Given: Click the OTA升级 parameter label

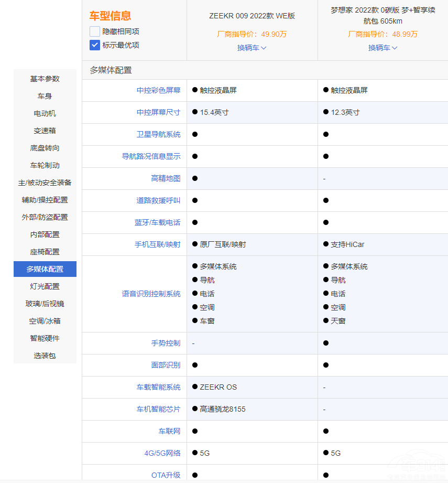Looking at the screenshot, I should coord(166,475).
